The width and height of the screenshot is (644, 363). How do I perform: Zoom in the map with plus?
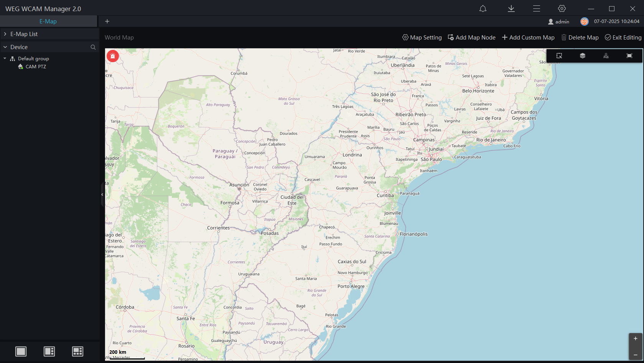pyautogui.click(x=636, y=338)
